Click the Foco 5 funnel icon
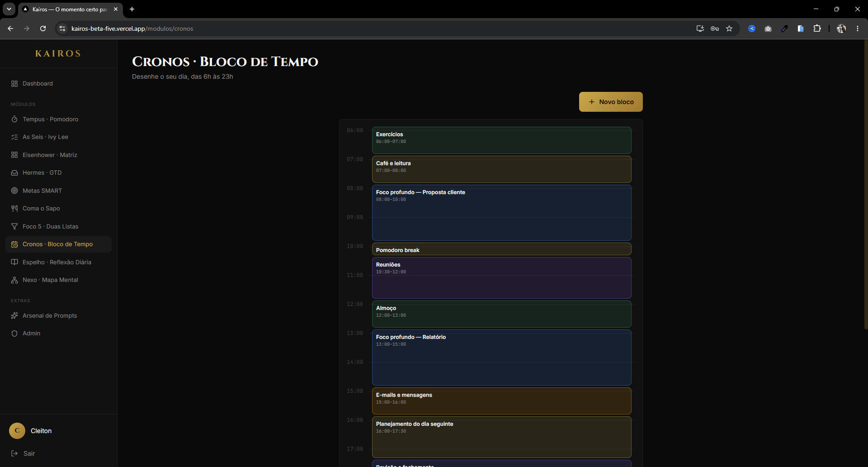The image size is (868, 467). pos(14,227)
